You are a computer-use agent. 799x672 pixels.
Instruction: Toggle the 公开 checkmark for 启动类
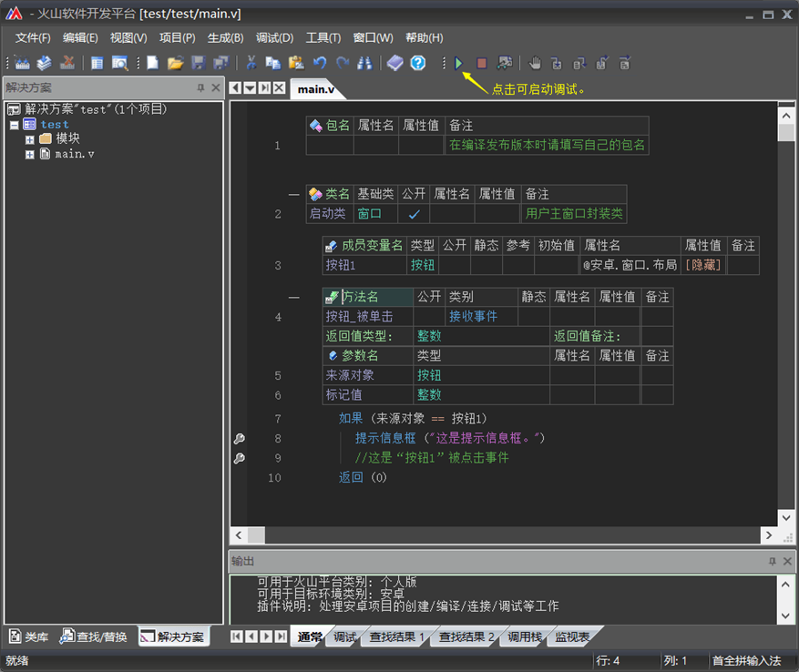click(x=414, y=214)
